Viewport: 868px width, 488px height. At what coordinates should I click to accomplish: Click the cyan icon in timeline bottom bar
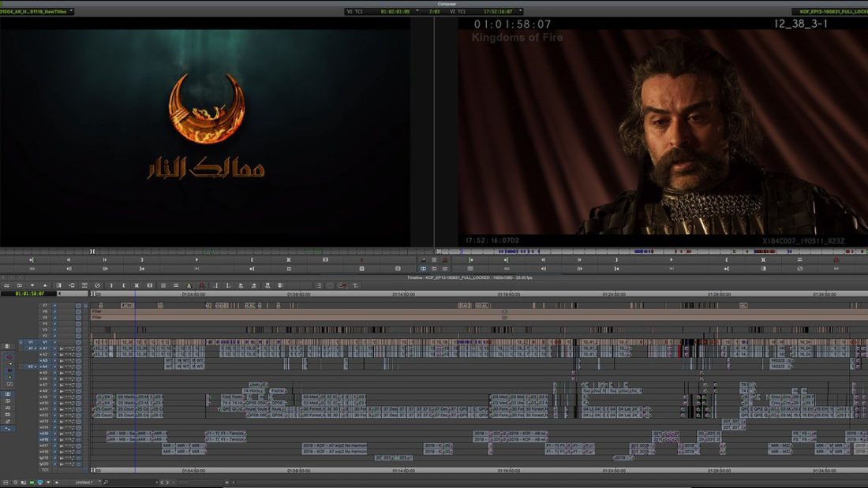pyautogui.click(x=40, y=482)
